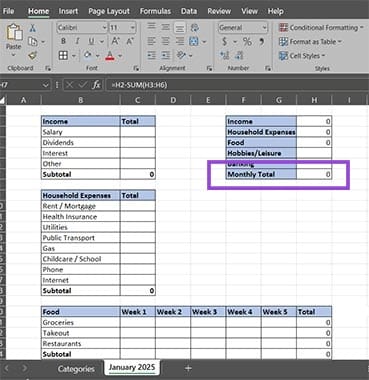Decrease font size with smaller A
Viewport: 369px width, 380px height.
tap(130, 41)
